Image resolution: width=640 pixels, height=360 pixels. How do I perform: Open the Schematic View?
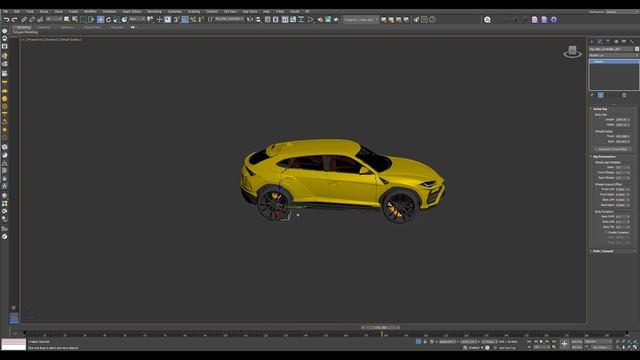(x=301, y=20)
